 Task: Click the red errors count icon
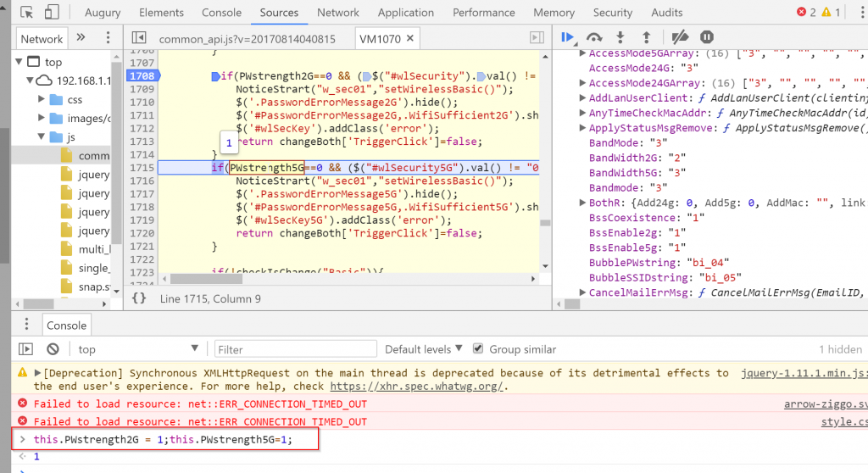(x=801, y=12)
